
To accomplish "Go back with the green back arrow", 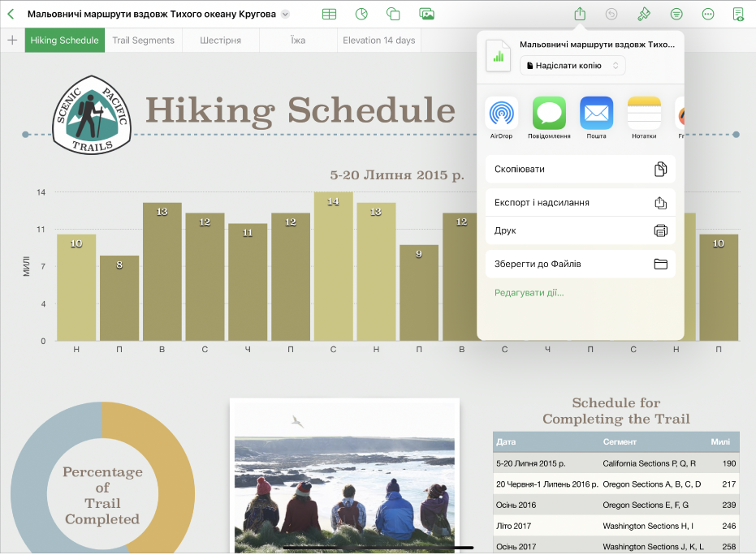I will (11, 14).
